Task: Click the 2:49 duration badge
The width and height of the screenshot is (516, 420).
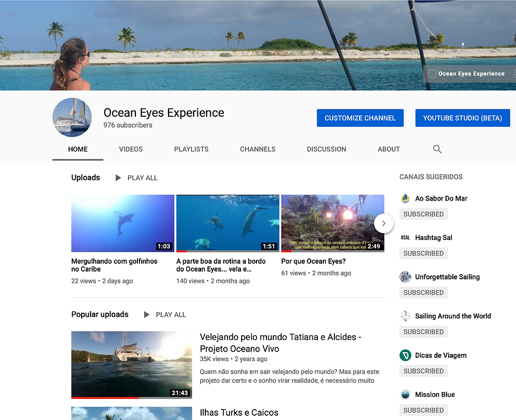Action: 374,246
